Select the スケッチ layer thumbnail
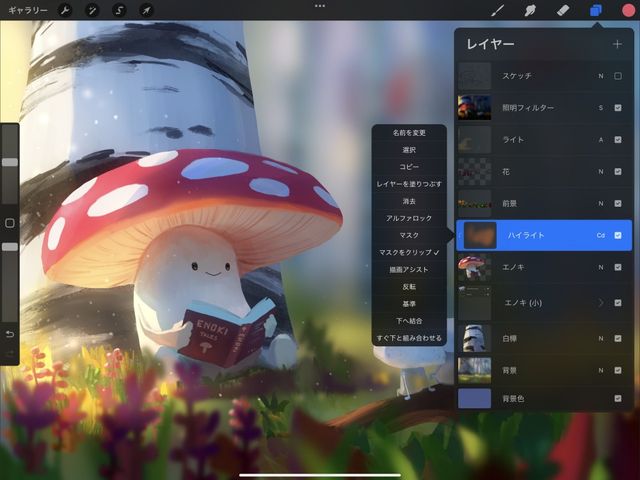Viewport: 640px width, 480px height. point(474,76)
